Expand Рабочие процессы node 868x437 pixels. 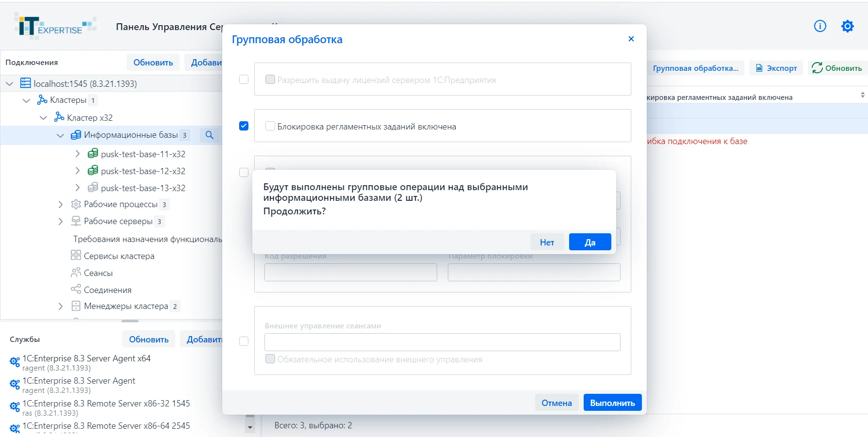pos(60,204)
